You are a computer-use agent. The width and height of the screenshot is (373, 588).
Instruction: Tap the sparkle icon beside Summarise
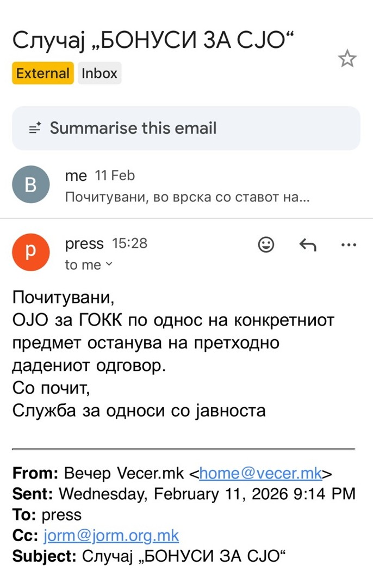tap(35, 128)
